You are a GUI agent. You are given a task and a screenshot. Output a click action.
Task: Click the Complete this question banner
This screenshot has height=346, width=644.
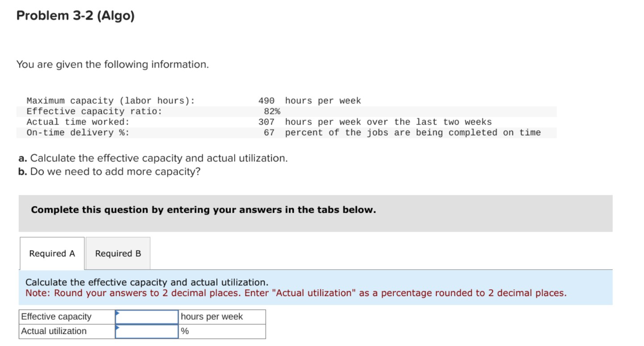[x=203, y=210]
